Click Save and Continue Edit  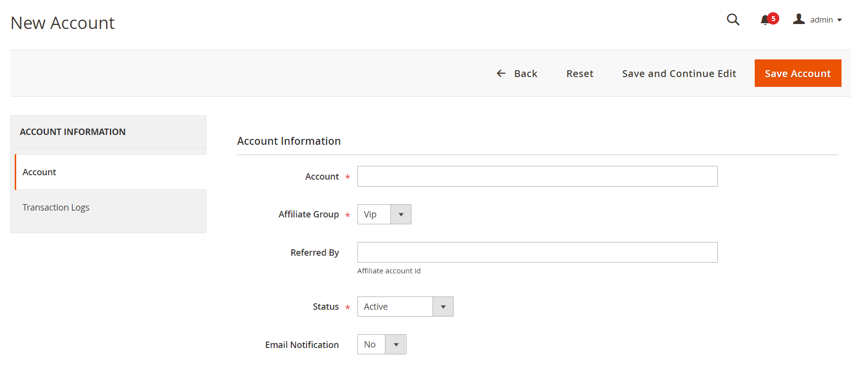(x=679, y=74)
